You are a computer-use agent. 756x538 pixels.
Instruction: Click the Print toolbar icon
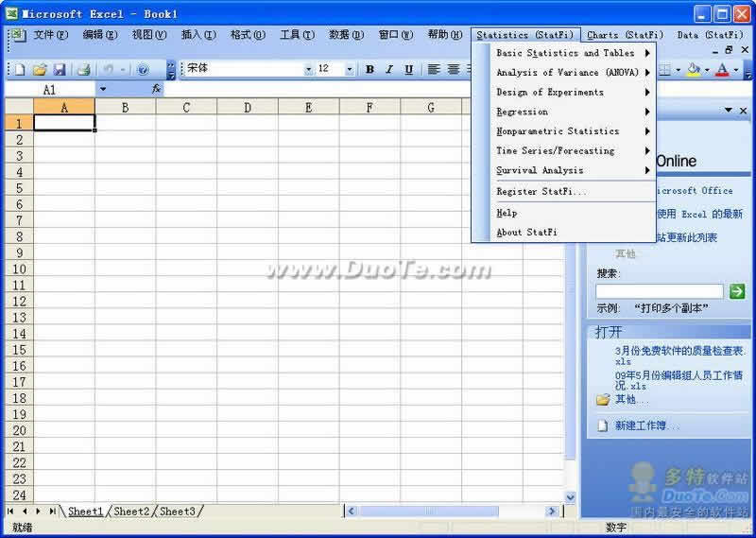[84, 69]
